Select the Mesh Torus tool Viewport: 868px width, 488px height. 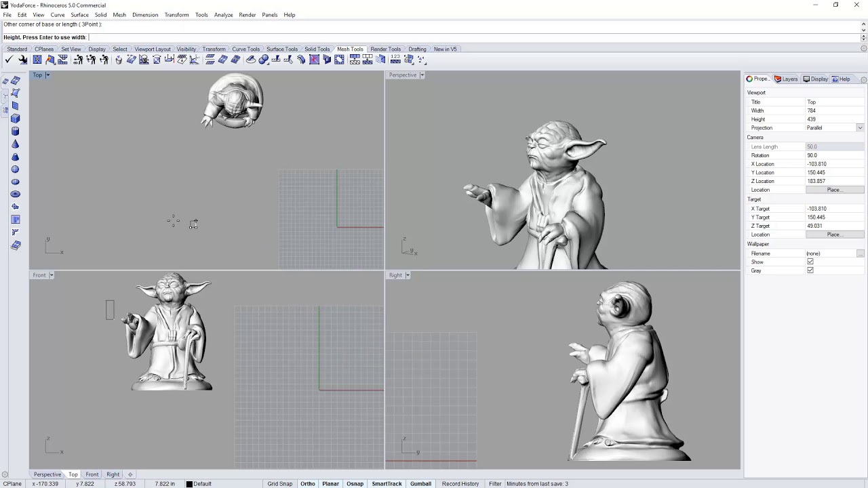16,194
